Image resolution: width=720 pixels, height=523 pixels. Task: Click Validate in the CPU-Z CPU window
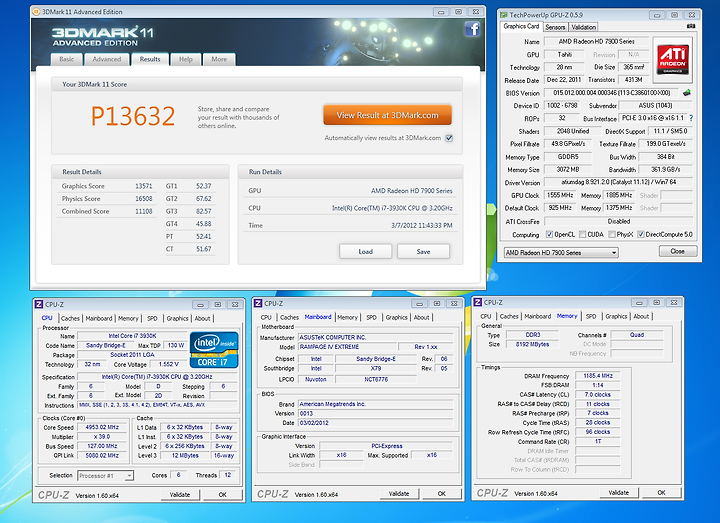point(180,495)
